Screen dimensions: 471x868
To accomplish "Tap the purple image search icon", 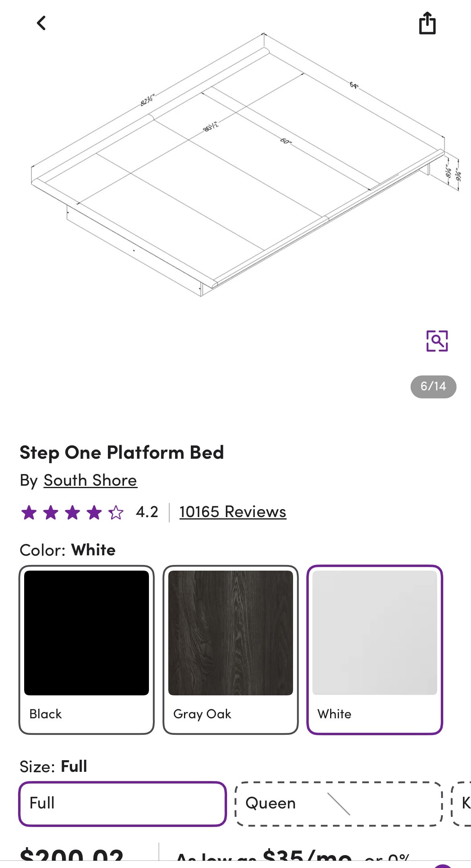I will pyautogui.click(x=437, y=341).
